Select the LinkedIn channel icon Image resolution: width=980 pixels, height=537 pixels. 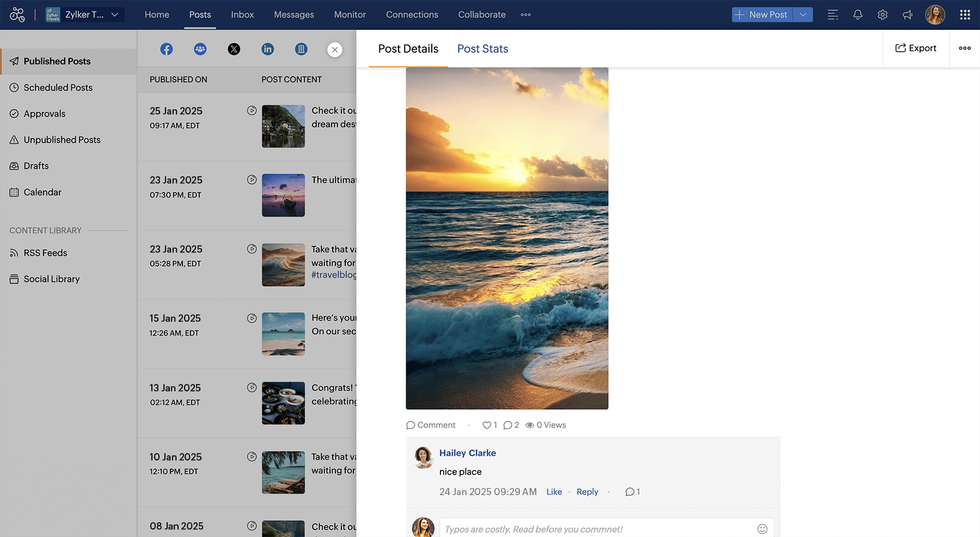pos(267,49)
